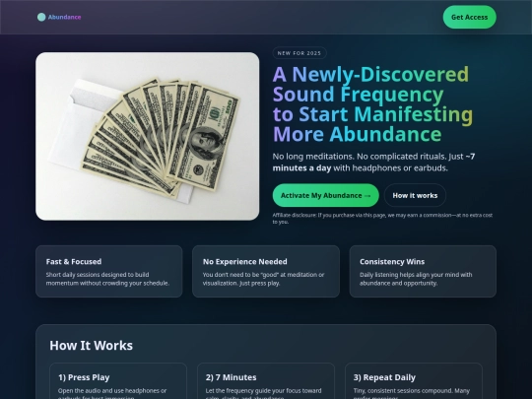The height and width of the screenshot is (399, 532).
Task: Select the 2) 7 Minutes step card
Action: [266, 381]
